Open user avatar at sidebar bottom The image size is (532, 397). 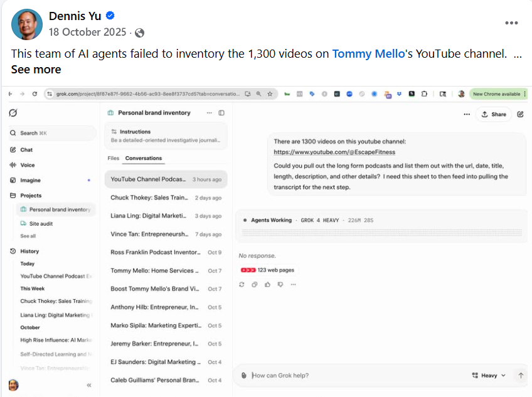point(14,385)
